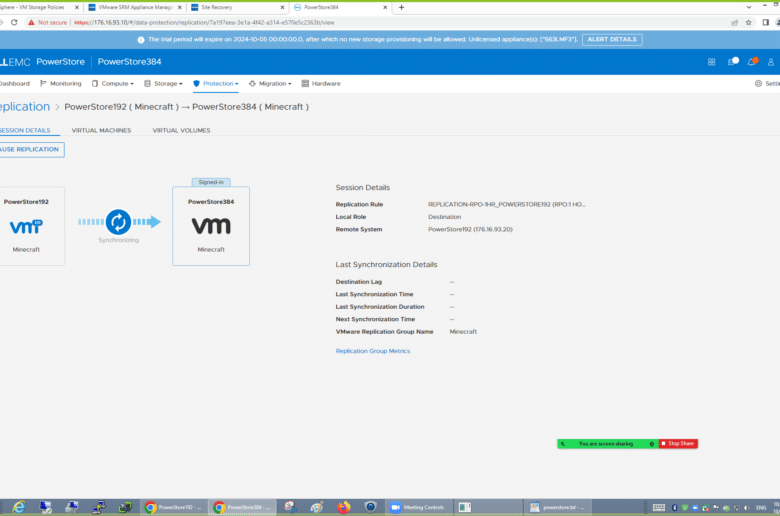Go to the Dashboard menu item

14,84
